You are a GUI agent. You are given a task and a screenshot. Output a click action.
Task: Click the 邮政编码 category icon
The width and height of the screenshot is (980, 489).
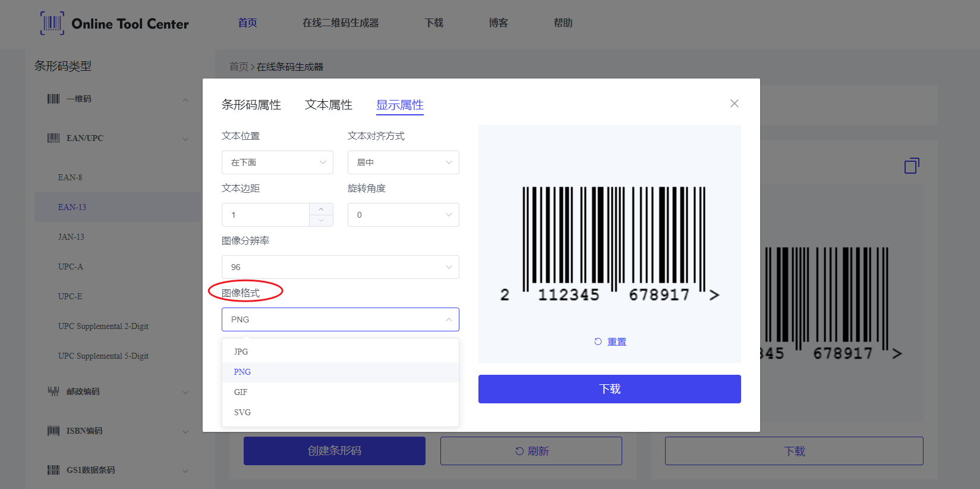[x=53, y=391]
